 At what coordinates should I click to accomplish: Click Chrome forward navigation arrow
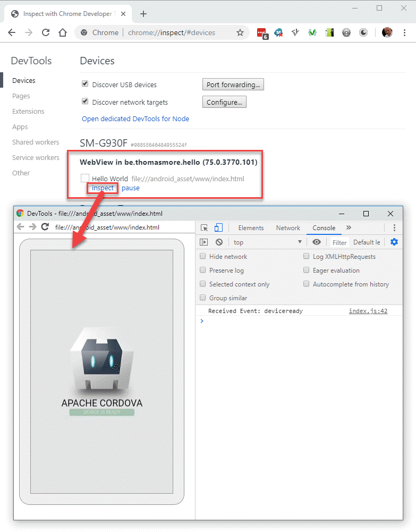29,32
